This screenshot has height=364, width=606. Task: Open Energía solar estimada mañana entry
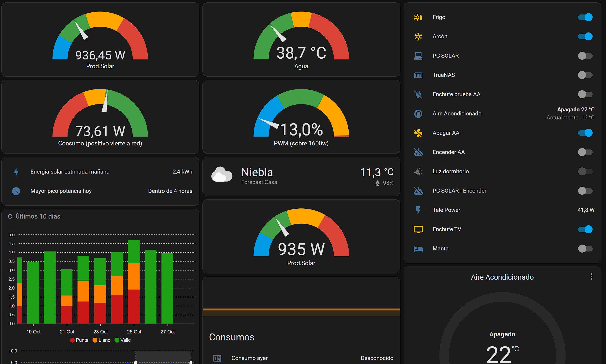pos(70,172)
